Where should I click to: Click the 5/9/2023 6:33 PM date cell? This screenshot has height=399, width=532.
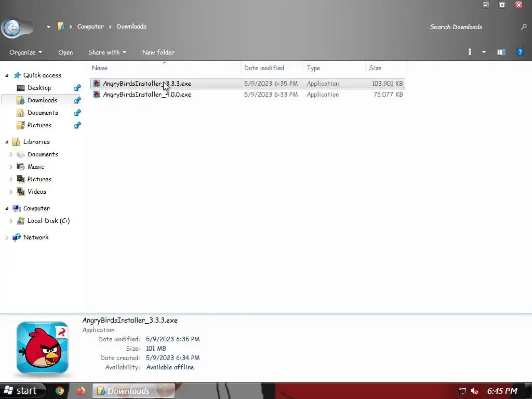(271, 95)
